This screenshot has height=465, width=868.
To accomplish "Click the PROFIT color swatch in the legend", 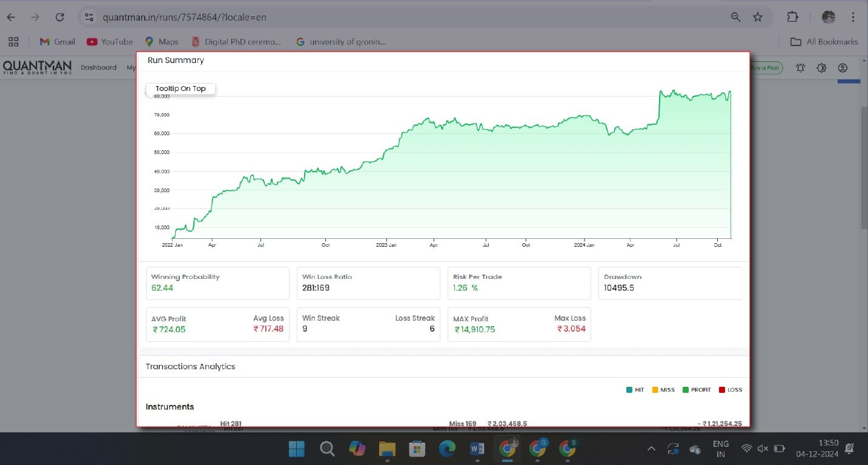I will pyautogui.click(x=687, y=389).
